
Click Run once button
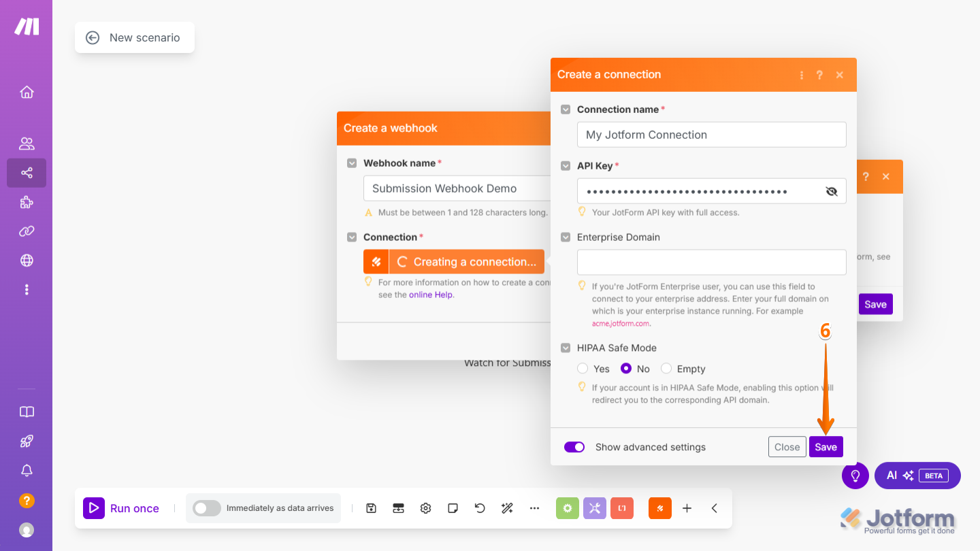(x=122, y=508)
